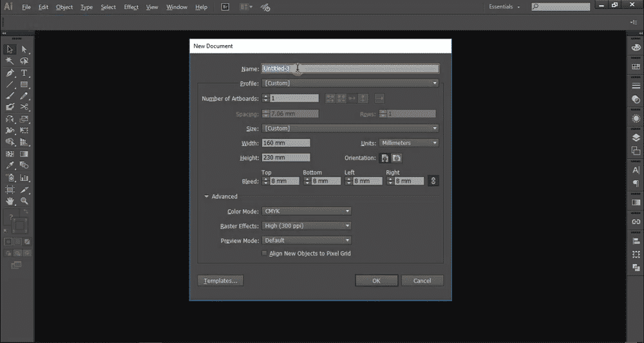This screenshot has width=644, height=343.
Task: Open the Window menu
Action: pos(176,7)
